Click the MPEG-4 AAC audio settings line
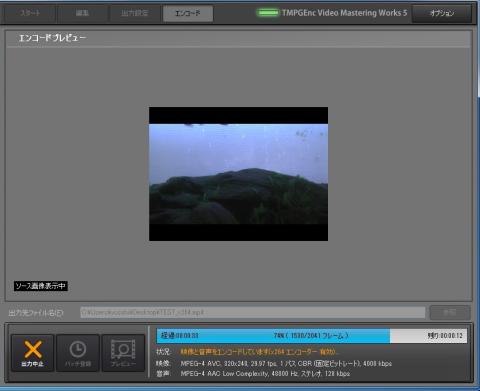 pos(265,374)
